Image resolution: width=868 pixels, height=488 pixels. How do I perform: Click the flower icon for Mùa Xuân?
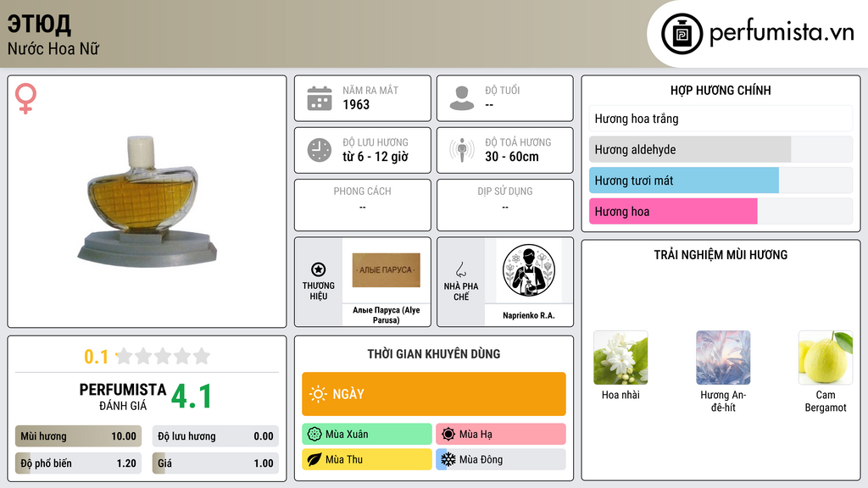[314, 435]
